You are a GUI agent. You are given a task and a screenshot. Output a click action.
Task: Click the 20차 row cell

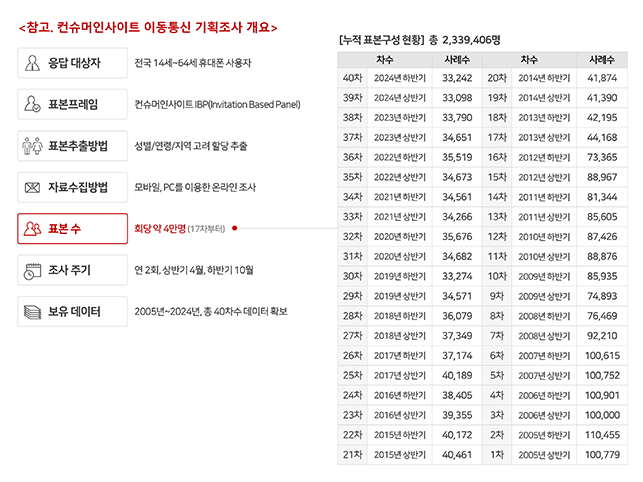[x=497, y=78]
